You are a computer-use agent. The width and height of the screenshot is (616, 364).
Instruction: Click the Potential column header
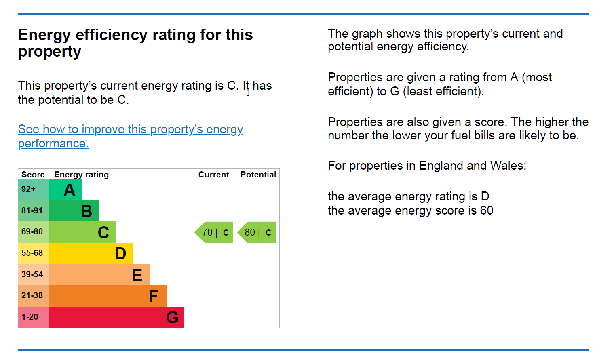(x=258, y=175)
